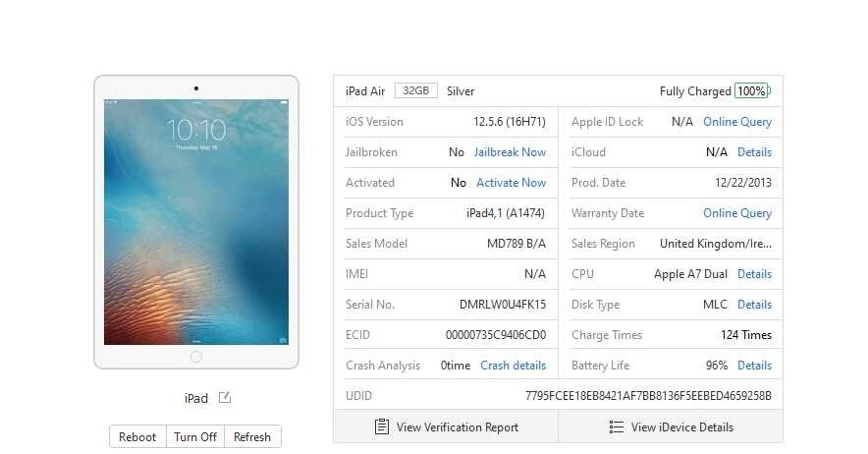Viewport: 868px width, 454px height.
Task: Click the iPad lock screen preview image
Action: click(x=196, y=222)
